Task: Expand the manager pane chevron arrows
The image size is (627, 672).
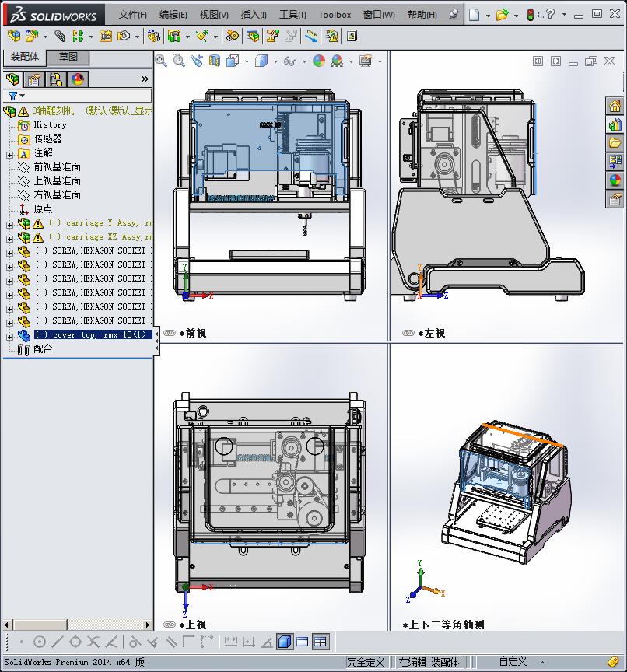Action: pyautogui.click(x=145, y=79)
